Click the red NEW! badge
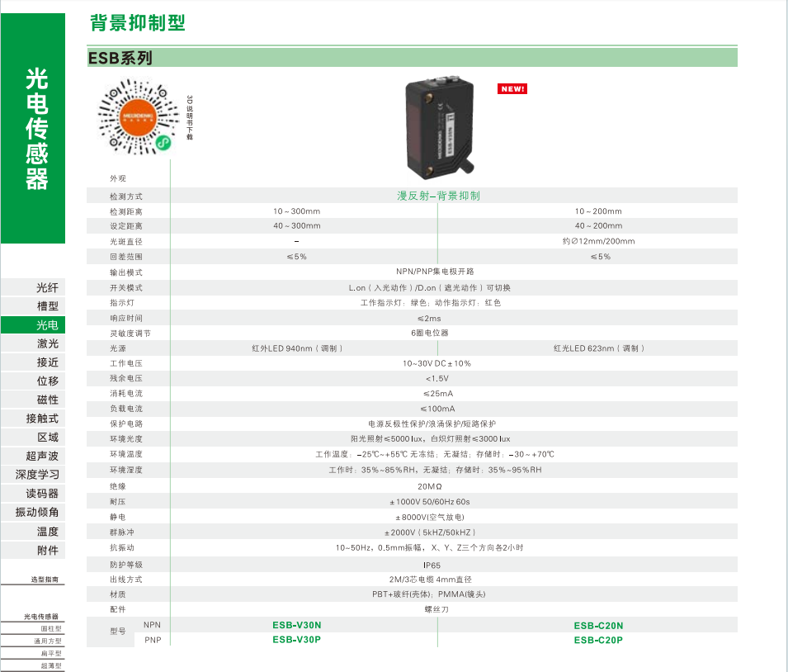 512,88
